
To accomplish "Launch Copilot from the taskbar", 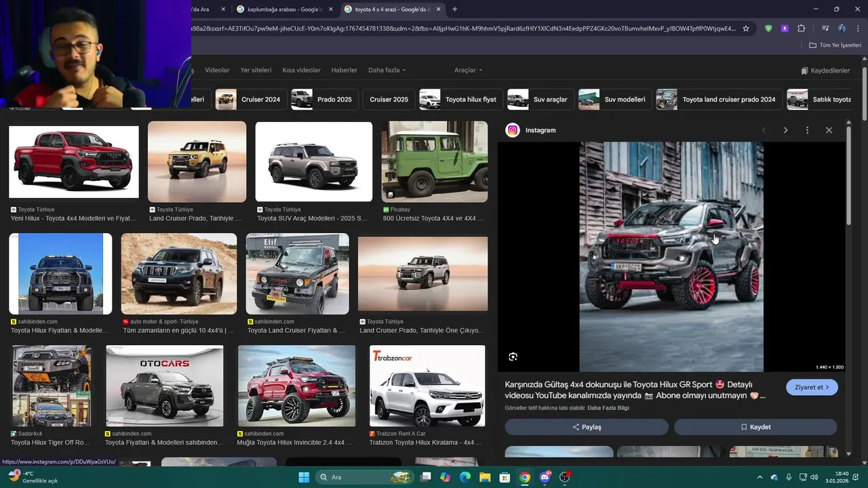I will [x=445, y=477].
